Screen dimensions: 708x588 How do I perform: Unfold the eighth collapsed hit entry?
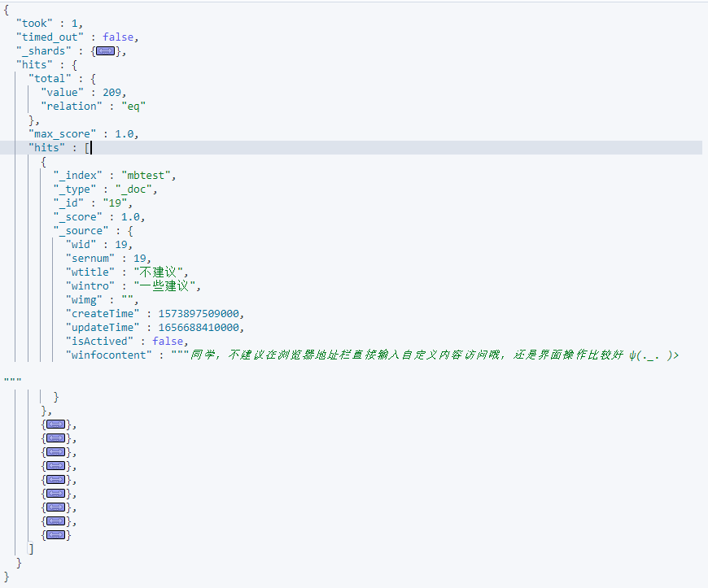click(x=55, y=521)
